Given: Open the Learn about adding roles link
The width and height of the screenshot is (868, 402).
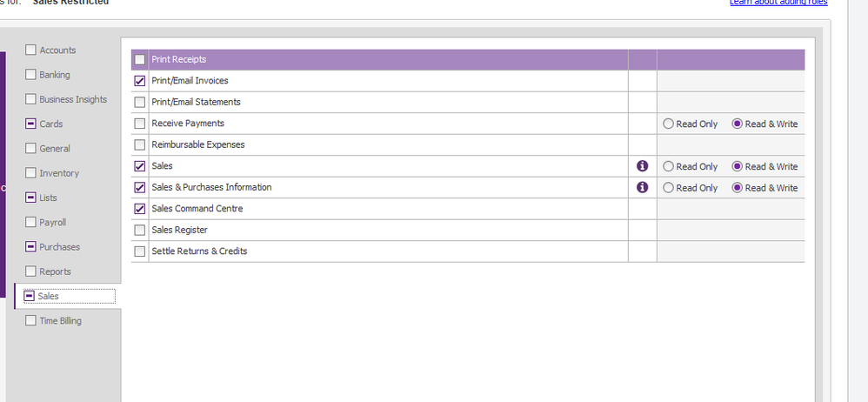Looking at the screenshot, I should pyautogui.click(x=778, y=3).
